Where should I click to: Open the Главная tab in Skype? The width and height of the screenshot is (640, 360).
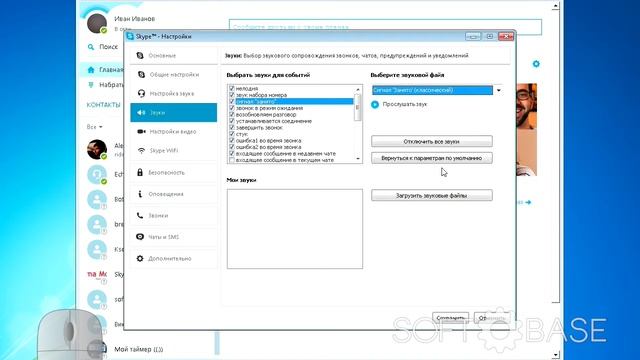click(x=102, y=70)
